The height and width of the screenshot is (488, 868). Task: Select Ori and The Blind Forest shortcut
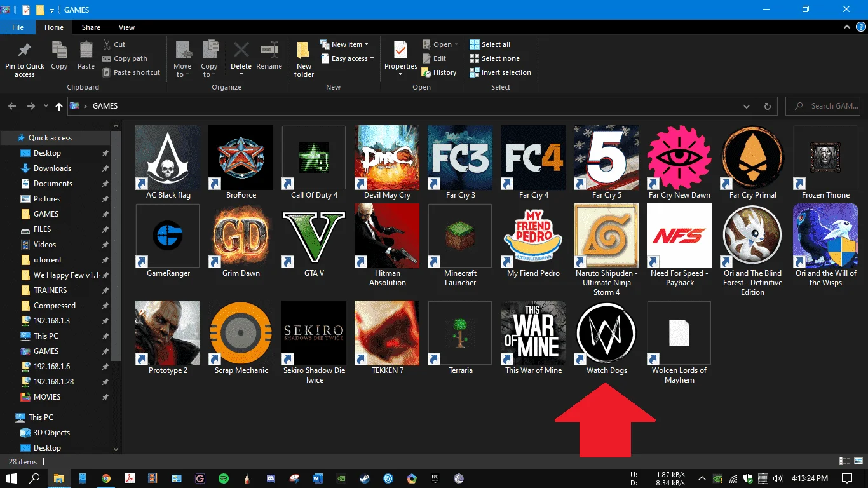click(x=752, y=250)
